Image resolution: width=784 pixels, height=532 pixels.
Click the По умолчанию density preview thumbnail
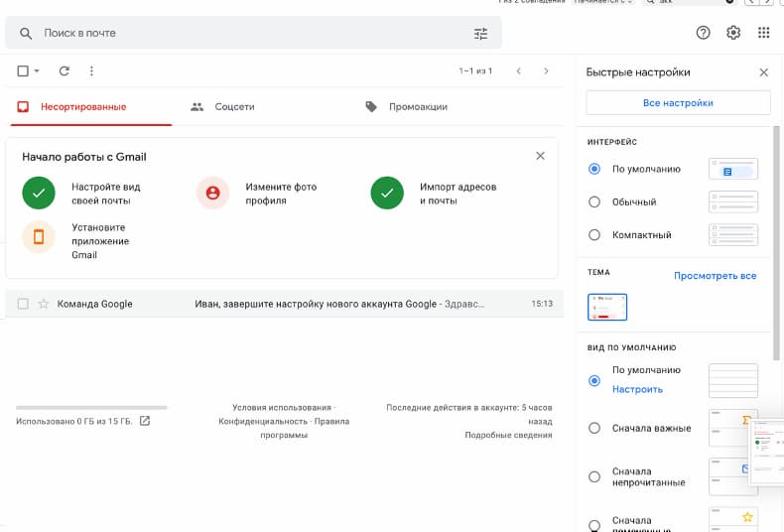pyautogui.click(x=733, y=169)
